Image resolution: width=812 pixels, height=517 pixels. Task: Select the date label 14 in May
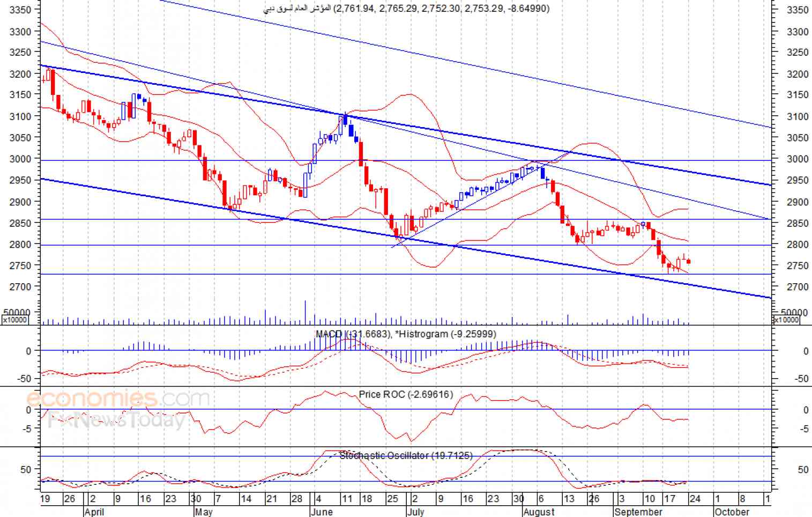245,499
